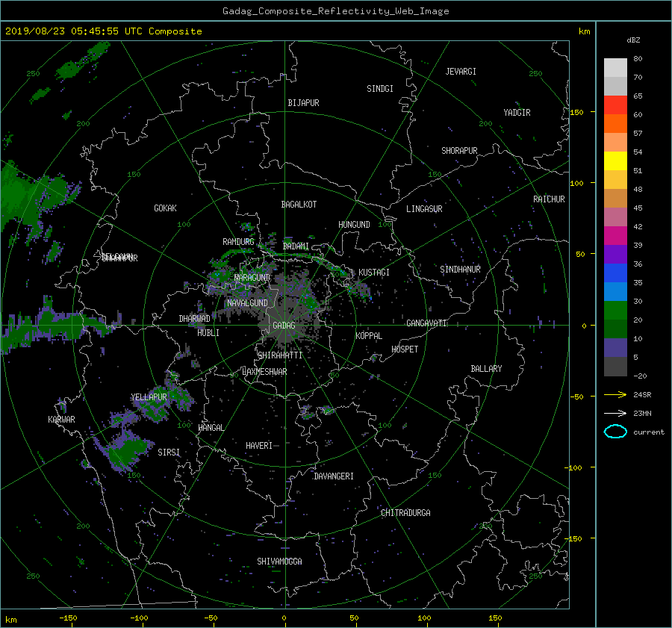
Task: Click the BAGALKOT label on the map
Action: pyautogui.click(x=299, y=205)
